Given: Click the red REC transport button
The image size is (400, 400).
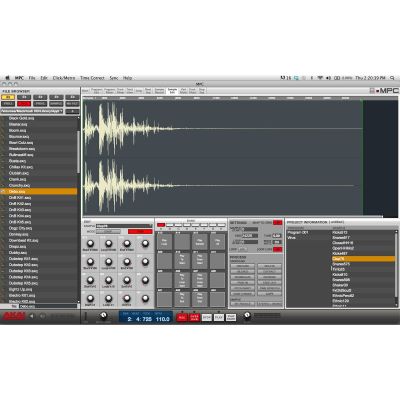Looking at the screenshot, I should [x=182, y=318].
